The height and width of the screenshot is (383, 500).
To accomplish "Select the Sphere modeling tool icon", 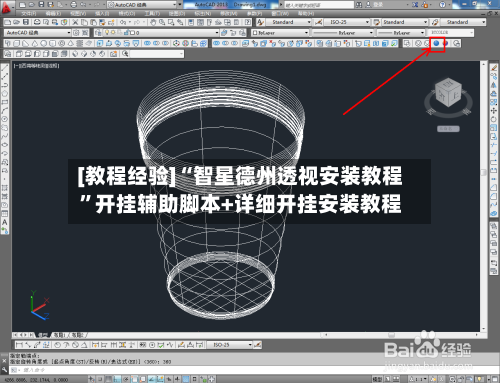I will 44,43.
